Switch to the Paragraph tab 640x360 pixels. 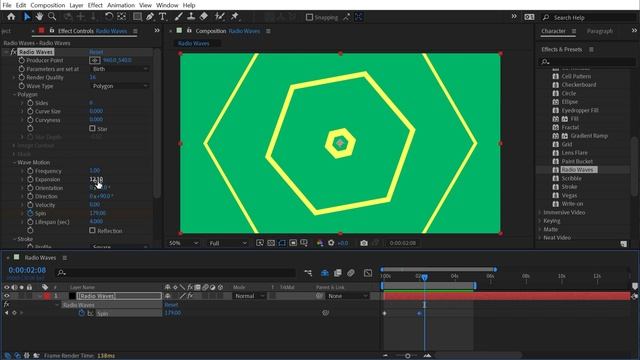click(600, 31)
